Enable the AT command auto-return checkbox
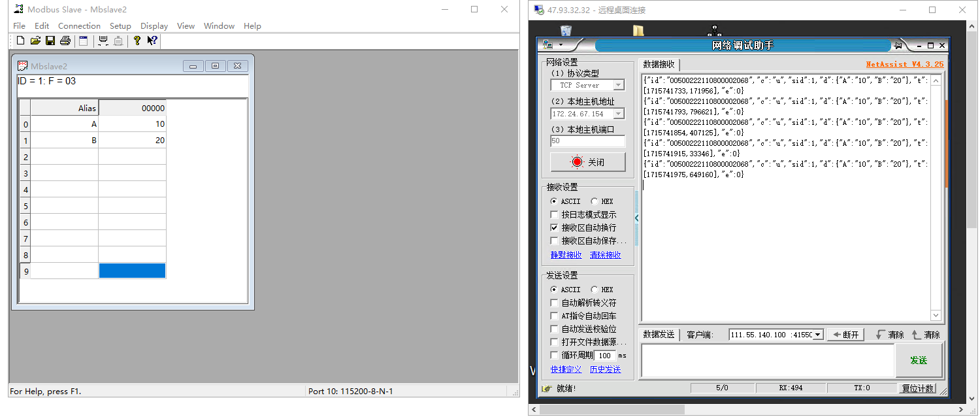 (555, 316)
